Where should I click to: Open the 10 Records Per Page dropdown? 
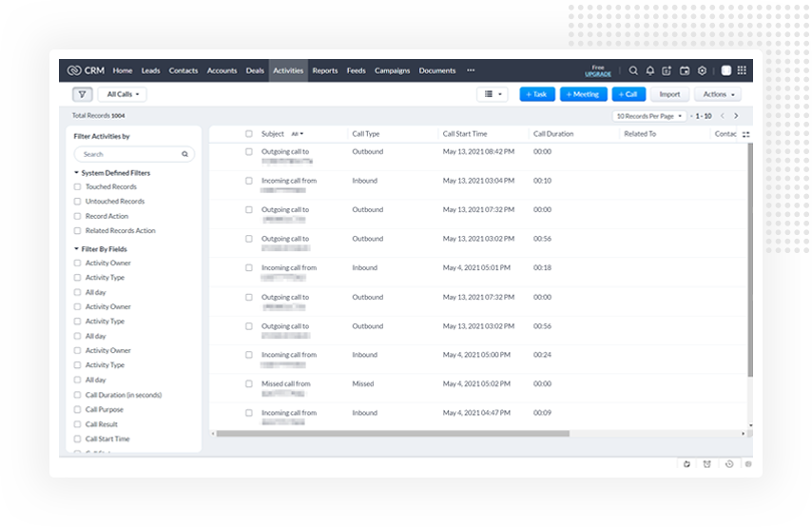pyautogui.click(x=648, y=116)
